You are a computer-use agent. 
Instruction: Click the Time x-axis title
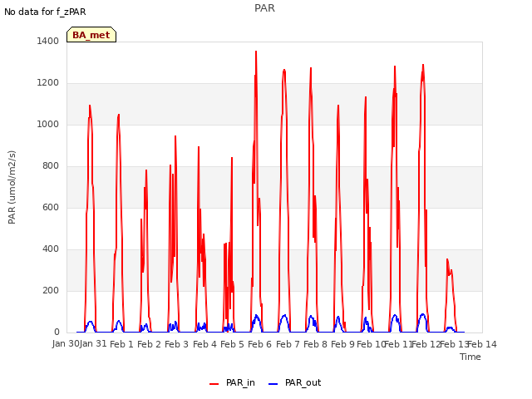(470, 357)
